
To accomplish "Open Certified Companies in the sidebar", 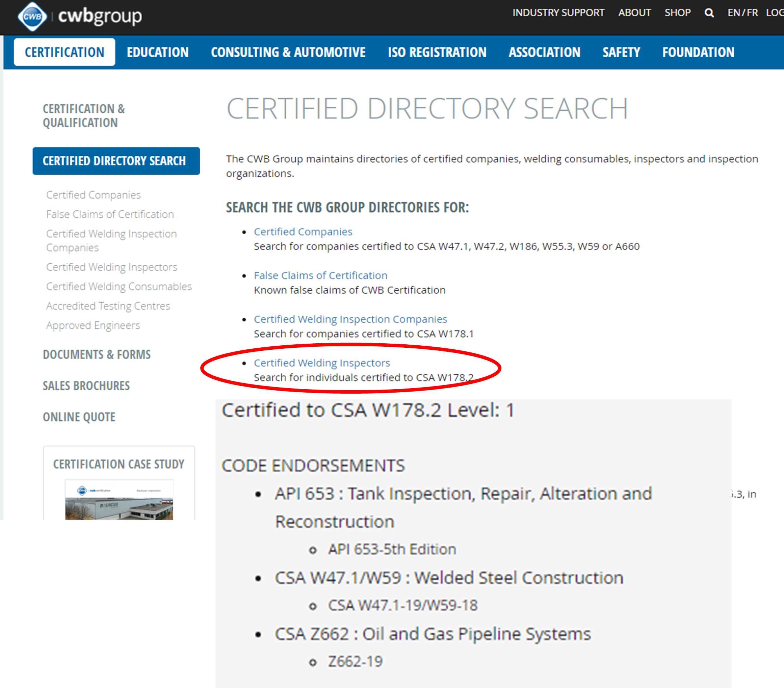I will coord(94,195).
